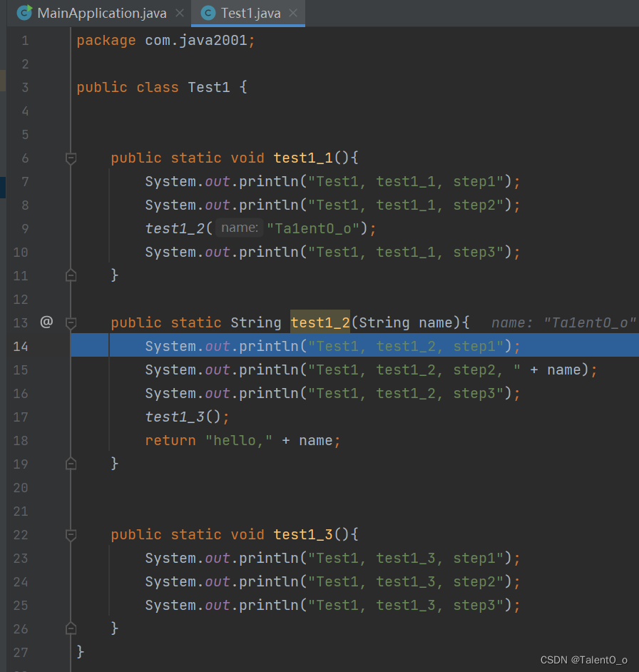
Task: Click the package keyword on line 1
Action: tap(106, 40)
